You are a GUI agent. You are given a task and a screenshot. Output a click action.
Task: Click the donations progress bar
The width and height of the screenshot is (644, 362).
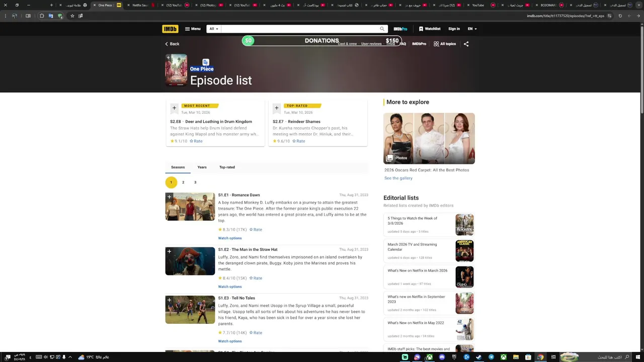point(322,41)
